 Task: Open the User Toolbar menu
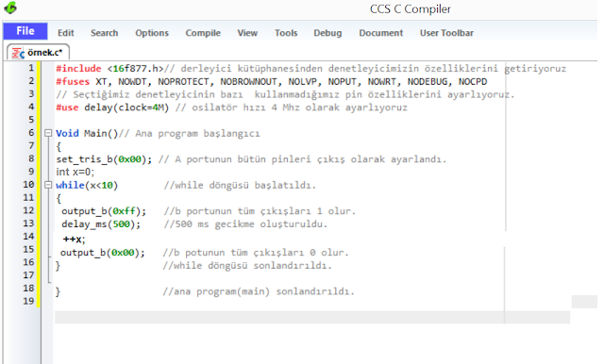click(x=446, y=33)
